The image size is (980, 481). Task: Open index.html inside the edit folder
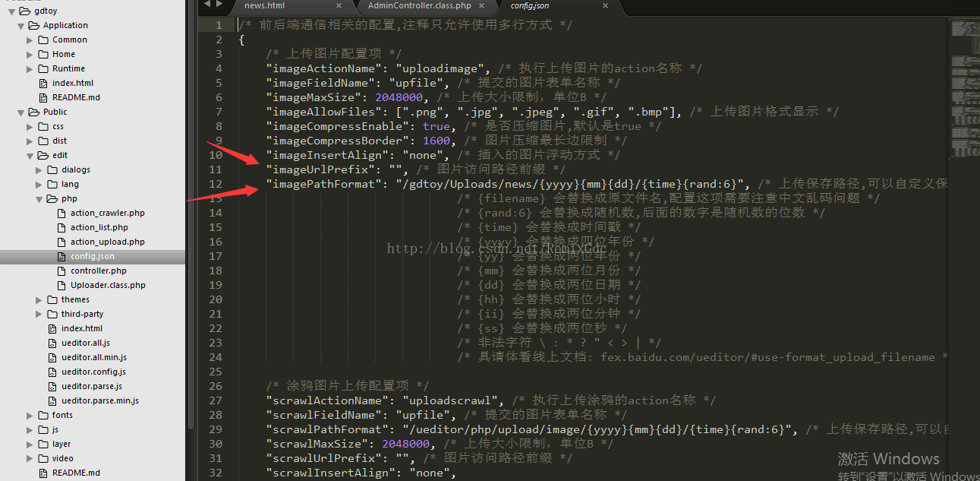[x=82, y=328]
